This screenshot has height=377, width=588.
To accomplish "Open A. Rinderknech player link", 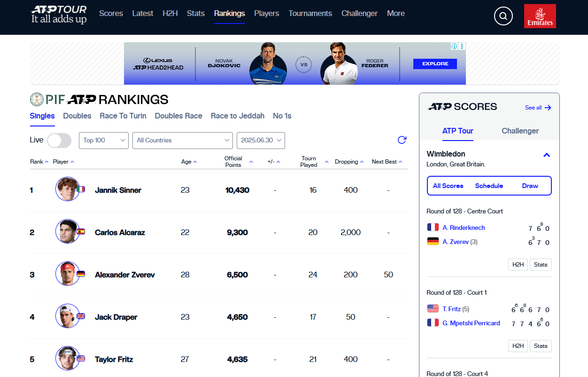I will [x=464, y=228].
